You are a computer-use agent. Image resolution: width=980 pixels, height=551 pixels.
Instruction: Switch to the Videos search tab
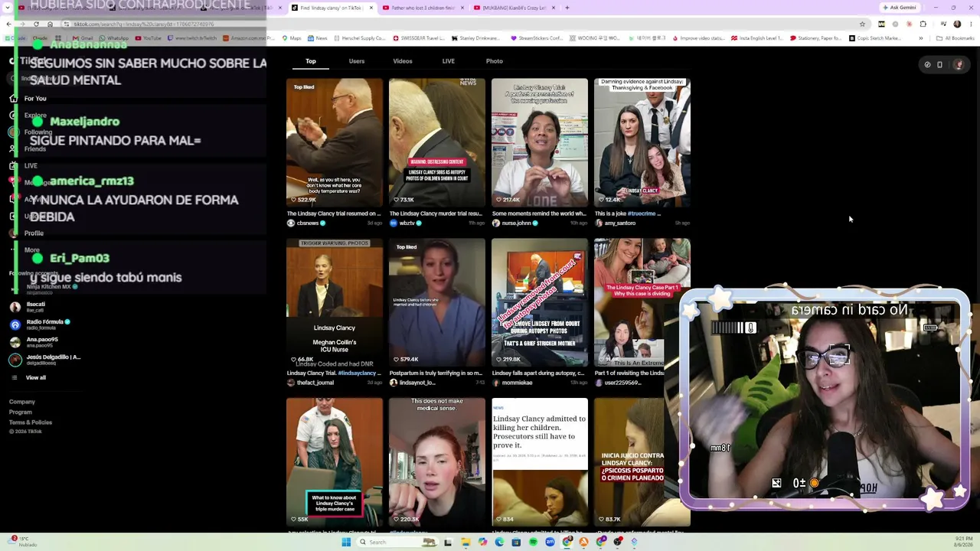click(403, 61)
